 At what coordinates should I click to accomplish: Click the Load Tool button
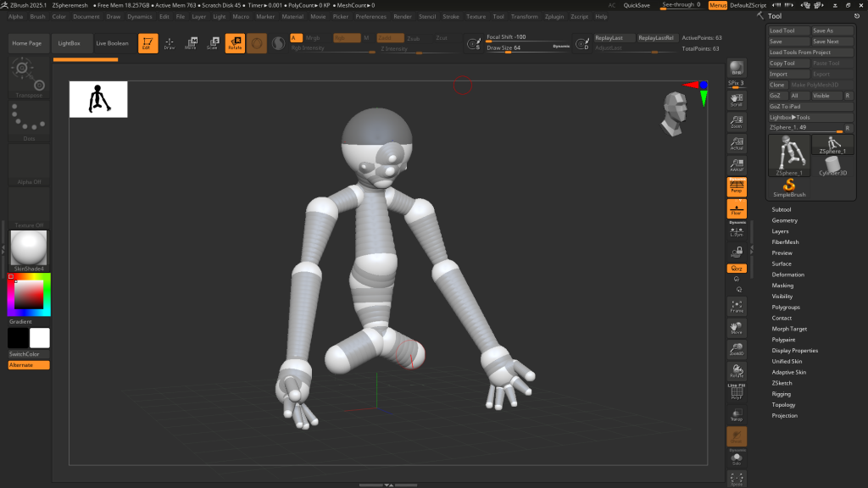click(787, 30)
